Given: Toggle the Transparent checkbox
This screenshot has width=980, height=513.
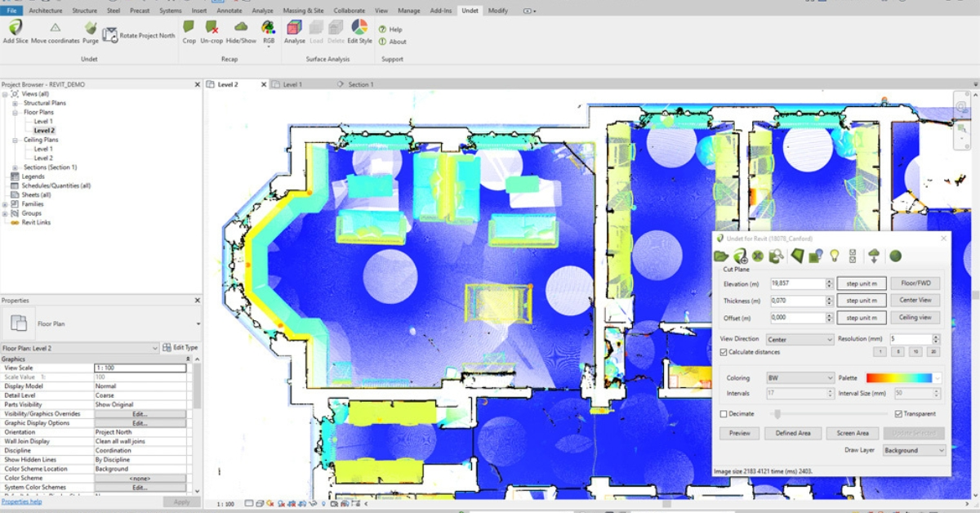Looking at the screenshot, I should [x=899, y=414].
